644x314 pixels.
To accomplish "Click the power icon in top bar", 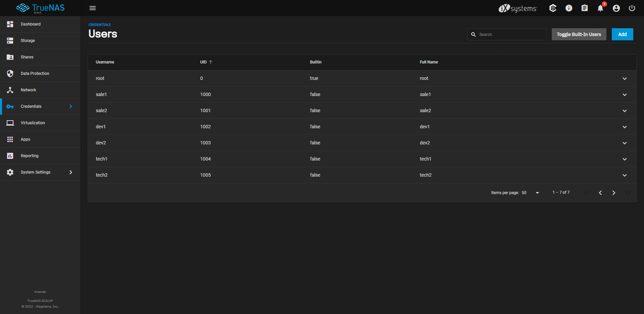I will tap(632, 8).
